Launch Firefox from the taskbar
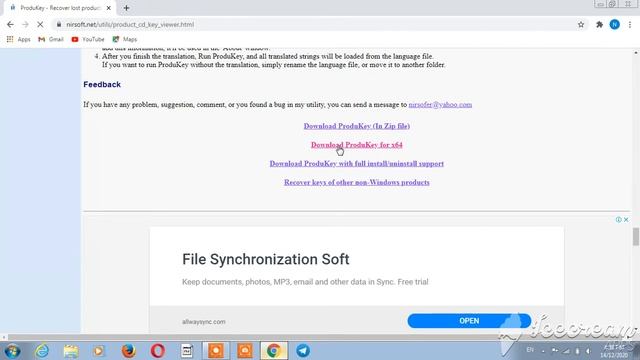Viewport: 640px width, 360px height. coord(128,351)
